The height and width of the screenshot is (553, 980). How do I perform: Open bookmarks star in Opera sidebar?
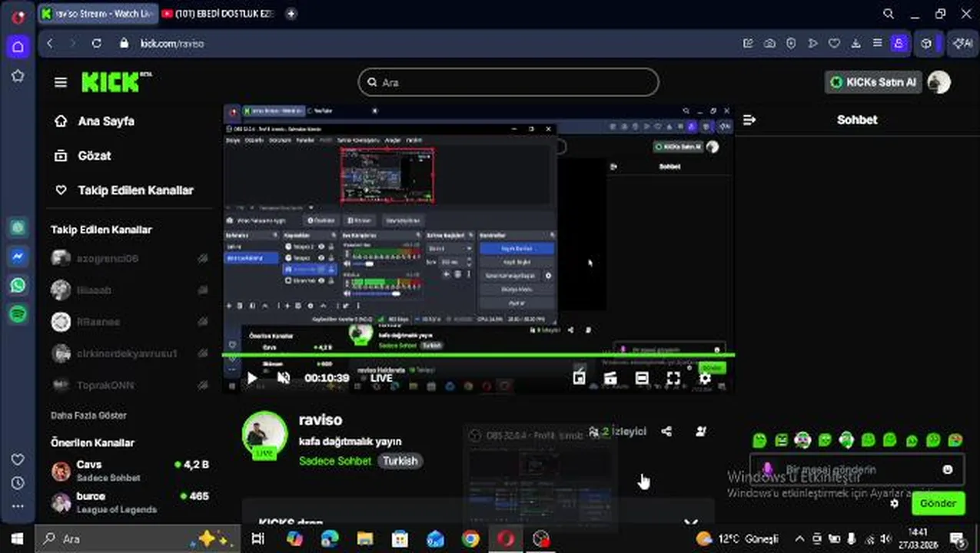click(x=18, y=76)
